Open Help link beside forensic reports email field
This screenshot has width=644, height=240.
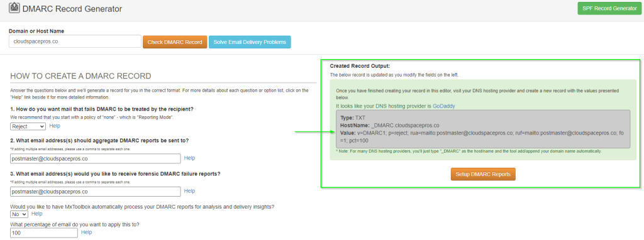tap(189, 191)
